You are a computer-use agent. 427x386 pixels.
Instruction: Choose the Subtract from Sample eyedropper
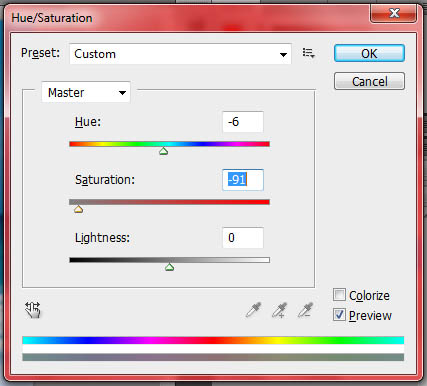click(305, 310)
